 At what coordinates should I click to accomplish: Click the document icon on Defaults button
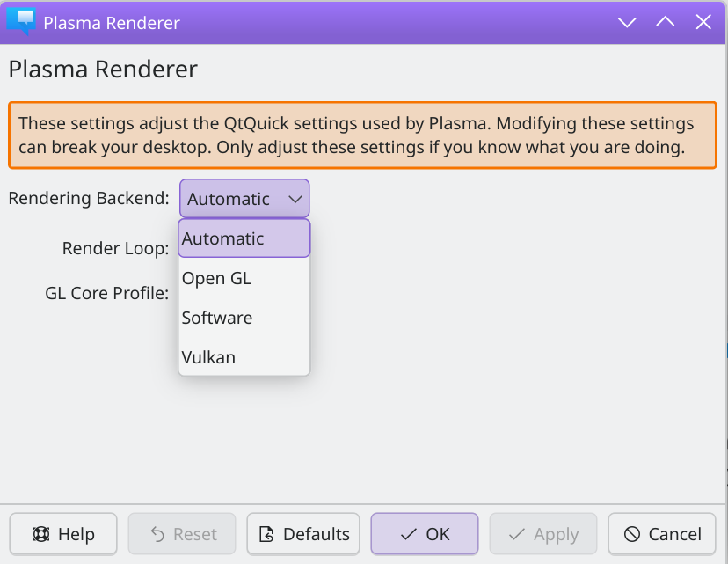[x=266, y=534]
